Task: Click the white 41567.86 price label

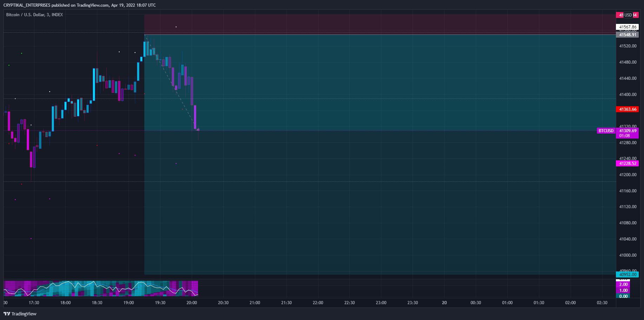Action: [627, 27]
